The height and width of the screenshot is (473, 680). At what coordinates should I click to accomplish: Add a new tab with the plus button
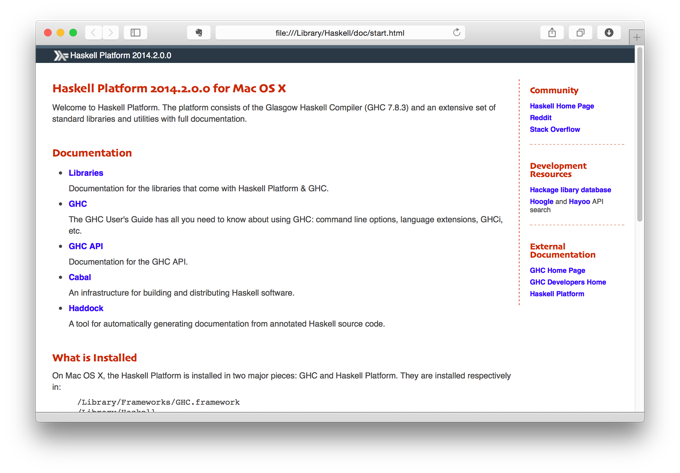636,37
